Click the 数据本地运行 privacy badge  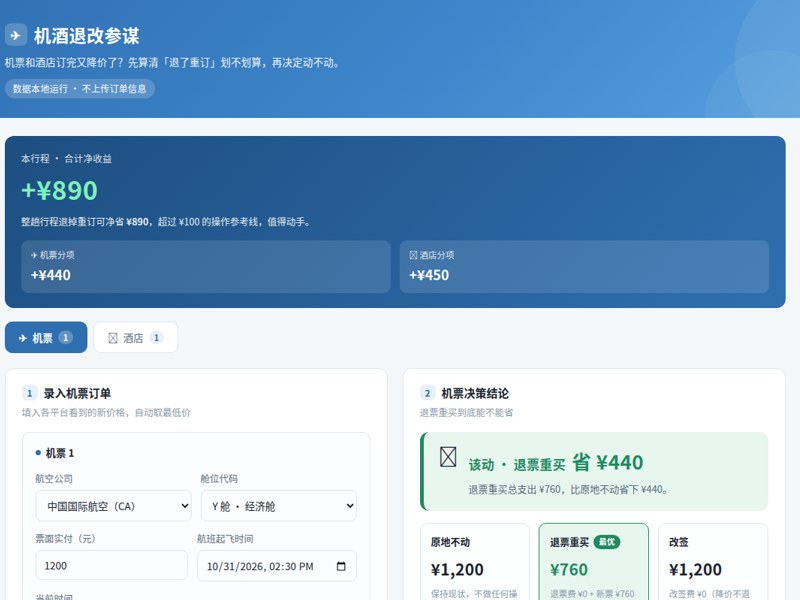80,89
